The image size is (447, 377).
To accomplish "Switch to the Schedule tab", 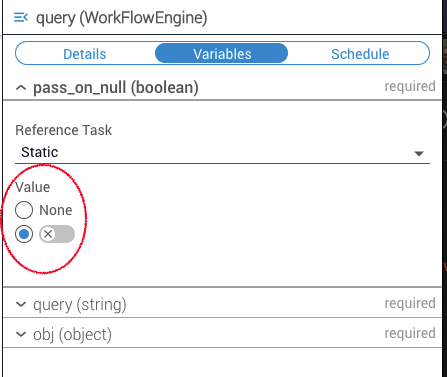I will point(360,54).
